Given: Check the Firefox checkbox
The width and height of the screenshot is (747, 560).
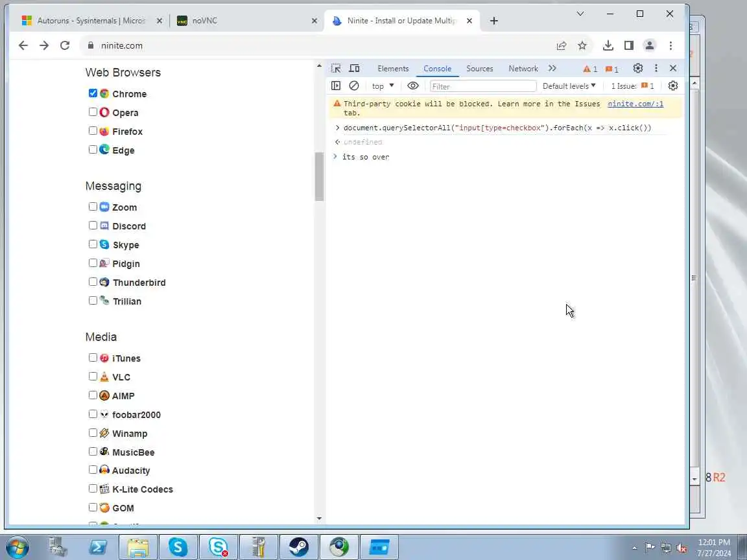Looking at the screenshot, I should [x=93, y=130].
